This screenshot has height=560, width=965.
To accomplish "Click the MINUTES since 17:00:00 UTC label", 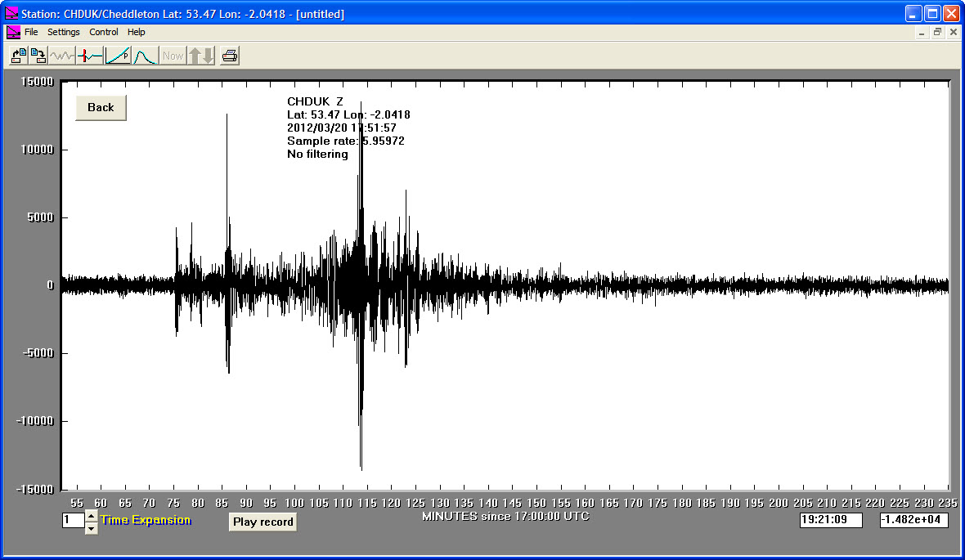I will [x=505, y=517].
